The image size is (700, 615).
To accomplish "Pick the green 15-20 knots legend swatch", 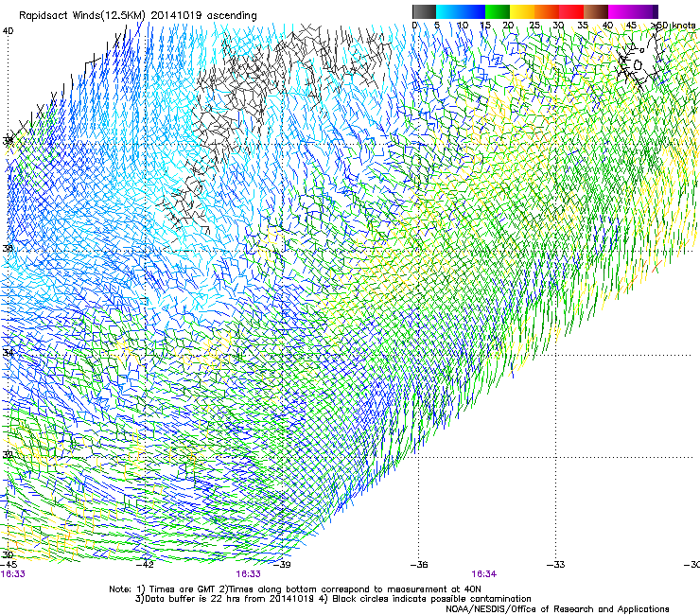I will click(498, 11).
